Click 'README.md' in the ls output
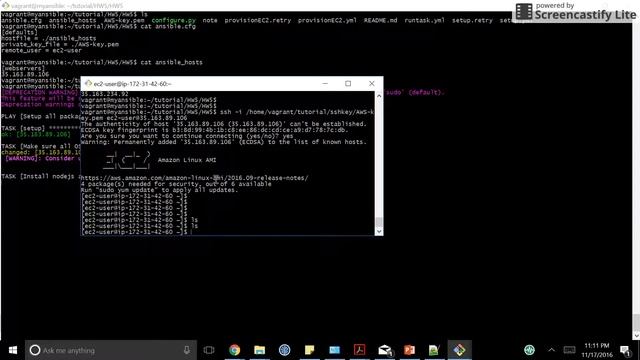Viewport: 640px width, 360px height. tap(380, 20)
